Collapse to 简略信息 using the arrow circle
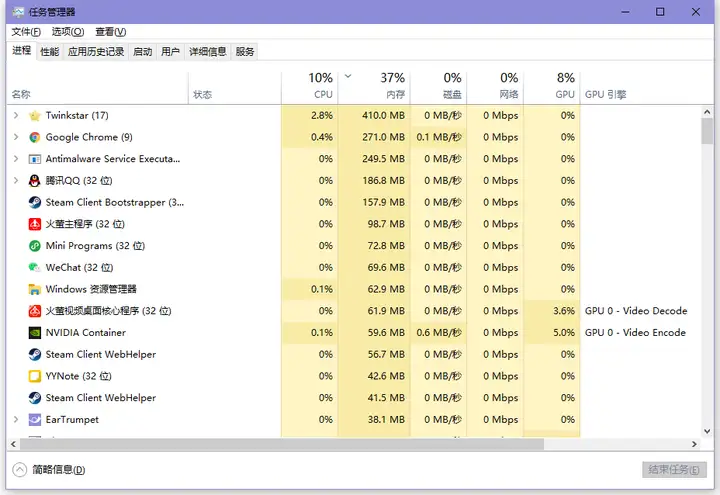720x495 pixels. (20, 470)
